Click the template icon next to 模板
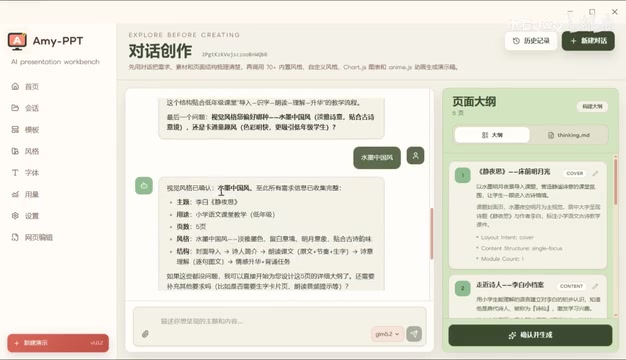The image size is (626, 360). tap(15, 129)
